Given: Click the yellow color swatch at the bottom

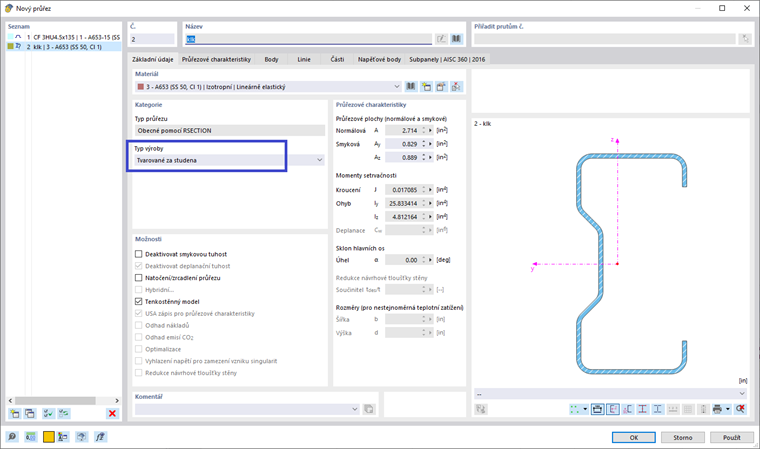Looking at the screenshot, I should pyautogui.click(x=48, y=437).
